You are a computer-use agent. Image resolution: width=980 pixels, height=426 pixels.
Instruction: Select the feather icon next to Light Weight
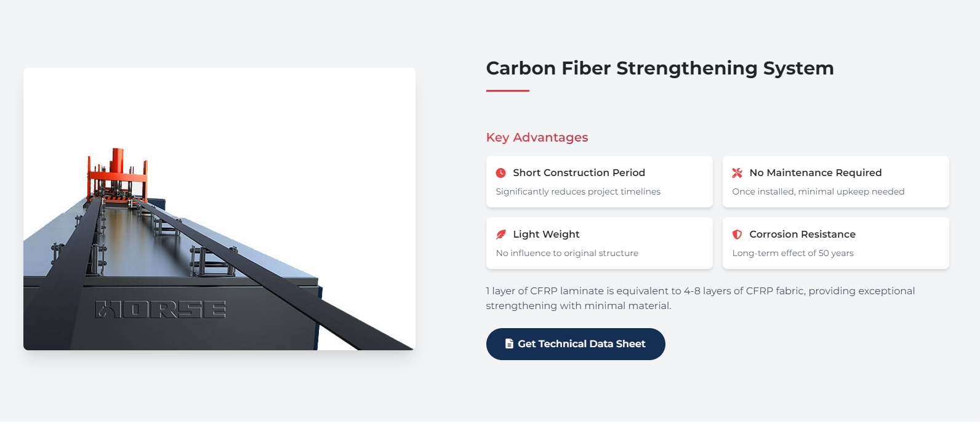500,235
